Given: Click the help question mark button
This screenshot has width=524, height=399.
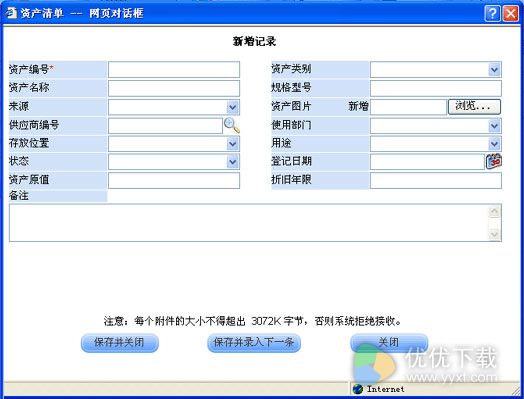Looking at the screenshot, I should [x=492, y=14].
